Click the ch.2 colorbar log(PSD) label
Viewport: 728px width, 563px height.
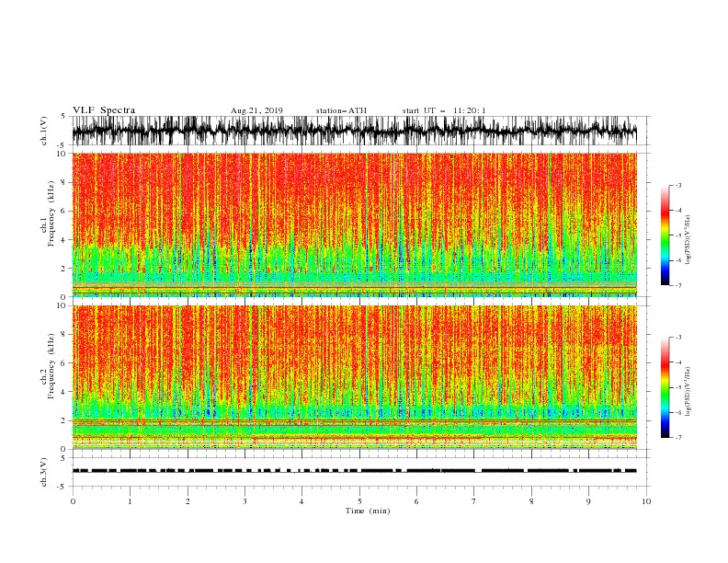pos(688,392)
